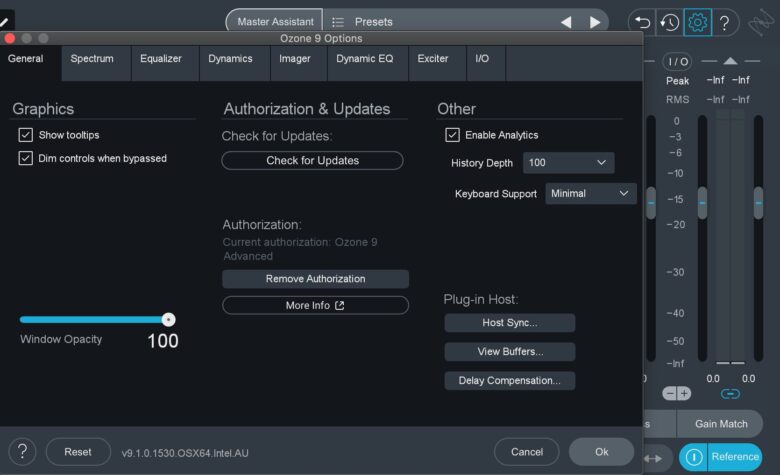Screen dimensions: 780x475
Task: Open View Buffers dialog
Action: point(509,352)
